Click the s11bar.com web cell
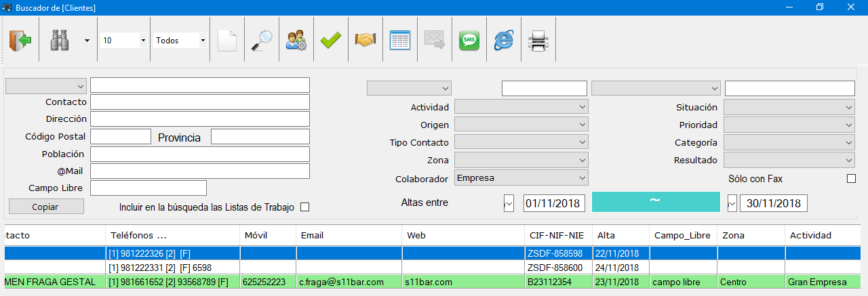 (x=462, y=281)
